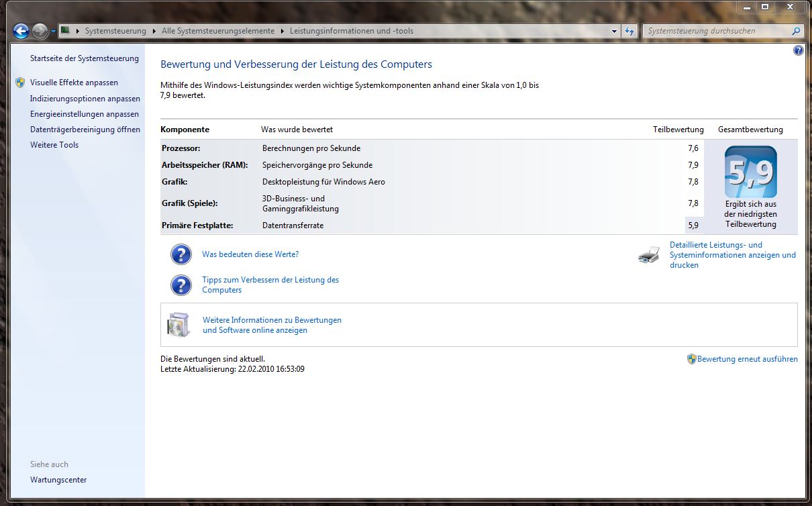Viewport: 812px width, 506px height.
Task: Click the address bar's Control Panel icon
Action: (x=66, y=31)
